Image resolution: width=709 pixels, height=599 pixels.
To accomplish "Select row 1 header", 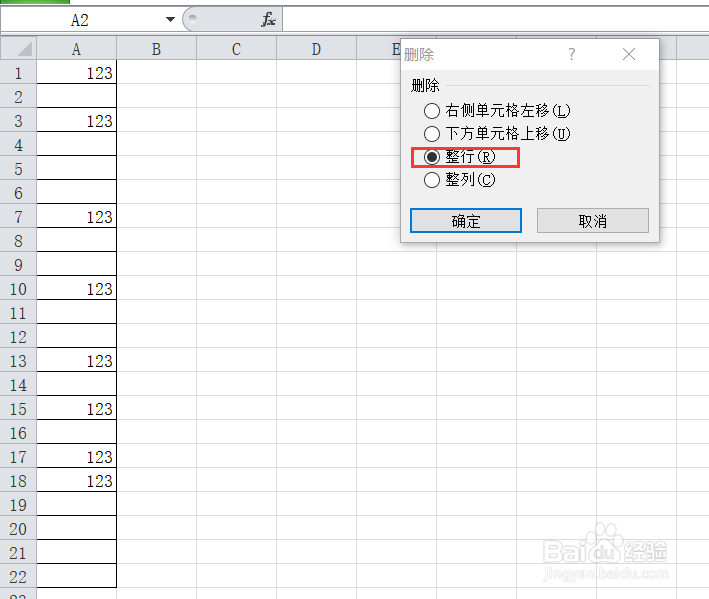I will (18, 72).
